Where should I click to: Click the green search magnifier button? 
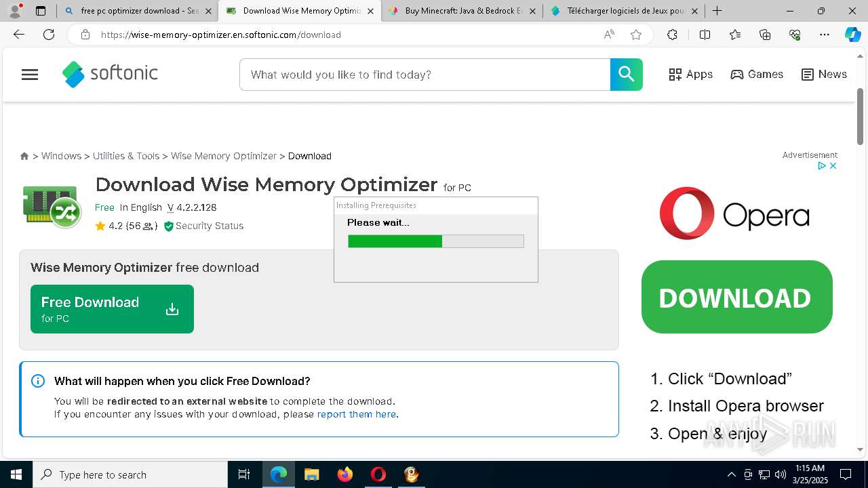pos(626,75)
